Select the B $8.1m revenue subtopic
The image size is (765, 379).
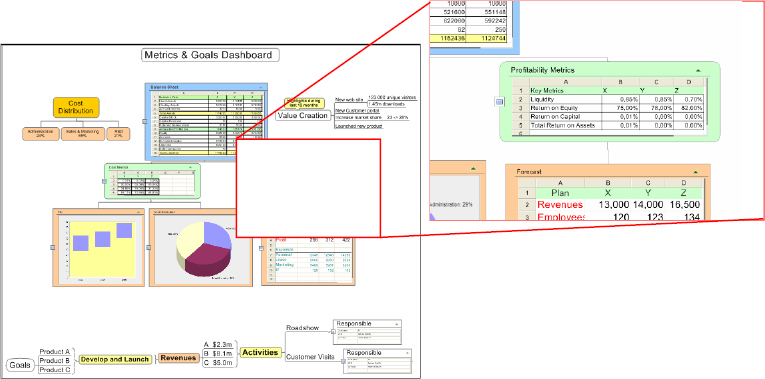tap(219, 354)
